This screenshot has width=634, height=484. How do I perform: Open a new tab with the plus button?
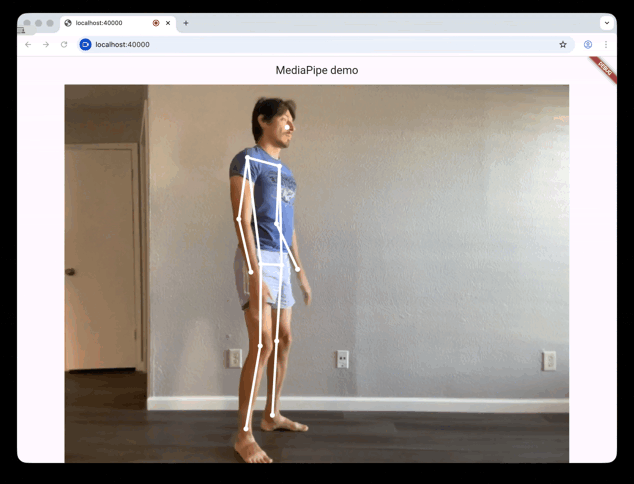pyautogui.click(x=186, y=23)
